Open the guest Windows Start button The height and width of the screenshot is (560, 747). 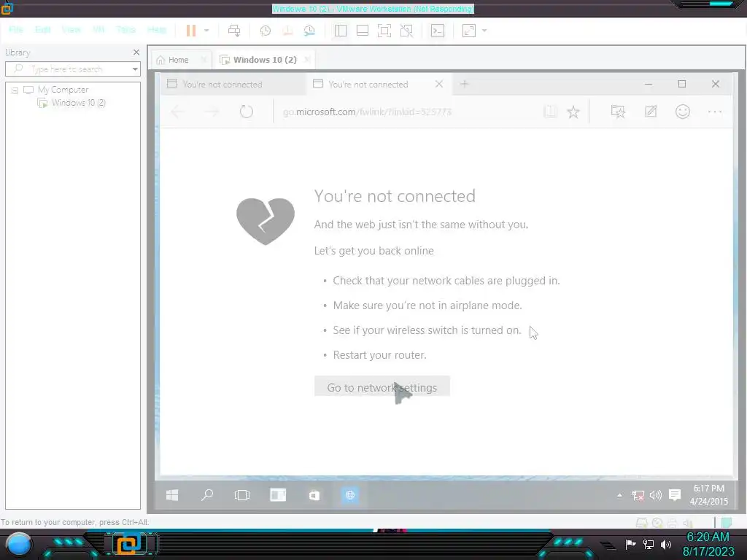click(x=172, y=495)
